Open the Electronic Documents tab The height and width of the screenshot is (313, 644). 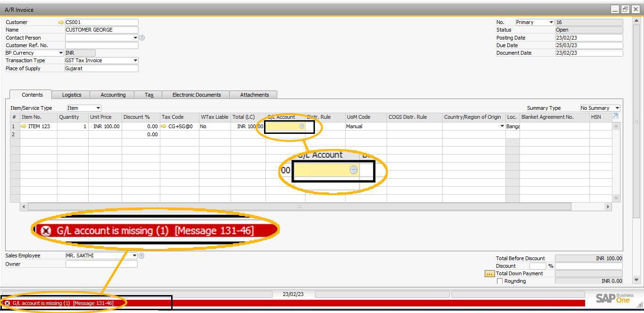(x=197, y=95)
